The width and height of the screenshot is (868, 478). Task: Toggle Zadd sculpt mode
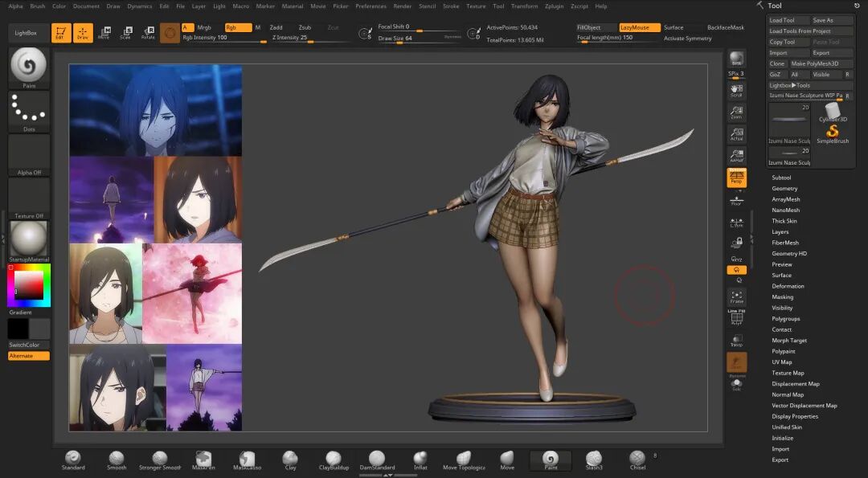[276, 27]
